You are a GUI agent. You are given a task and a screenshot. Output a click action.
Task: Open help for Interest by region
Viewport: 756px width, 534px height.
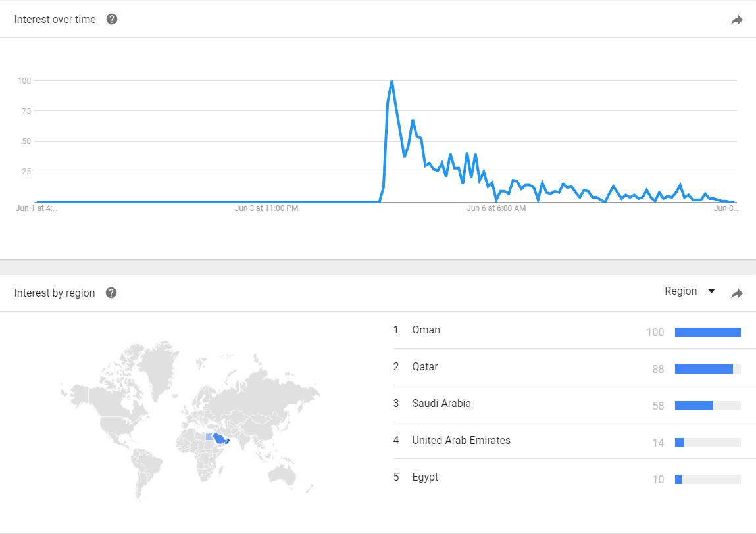click(x=111, y=293)
